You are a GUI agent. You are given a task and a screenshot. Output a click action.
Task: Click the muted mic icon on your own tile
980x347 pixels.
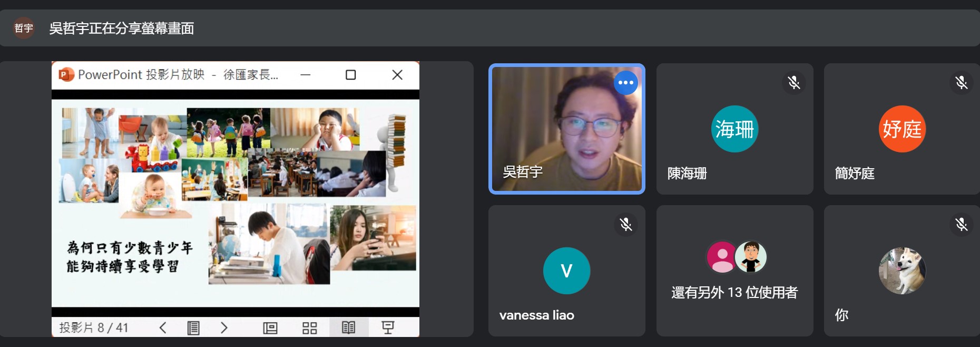click(962, 225)
